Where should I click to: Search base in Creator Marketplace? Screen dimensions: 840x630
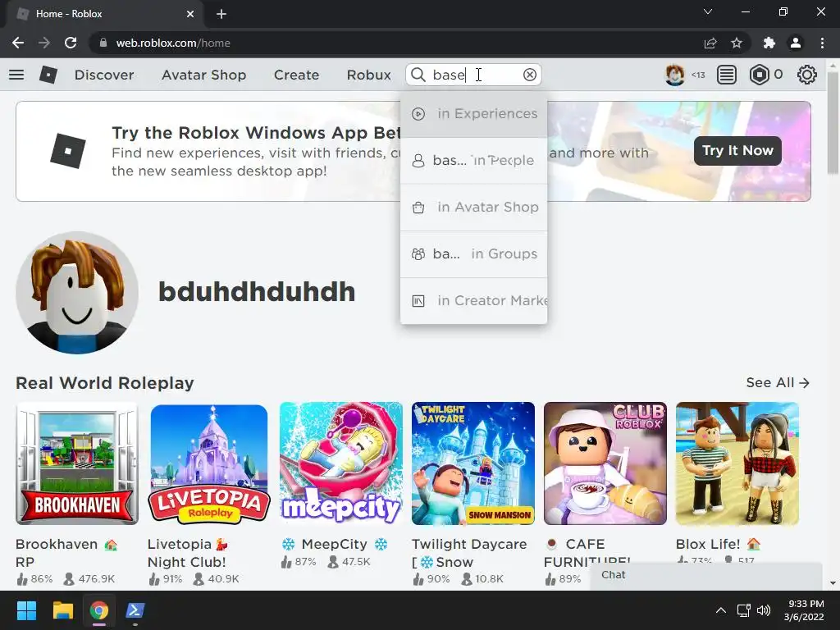(x=473, y=300)
